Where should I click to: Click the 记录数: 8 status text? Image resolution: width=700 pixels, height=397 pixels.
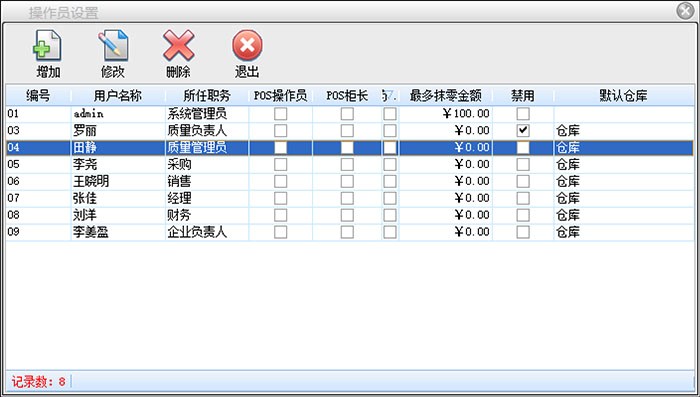coord(38,382)
